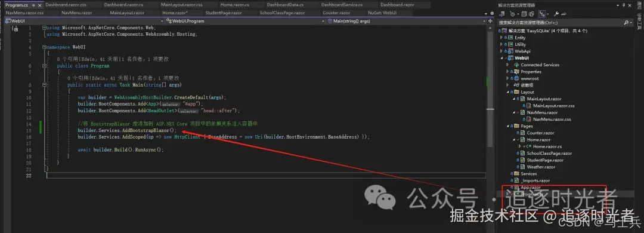Click the Show All Files toolbar icon
Viewport: 644px width, 233px height.
pyautogui.click(x=531, y=14)
